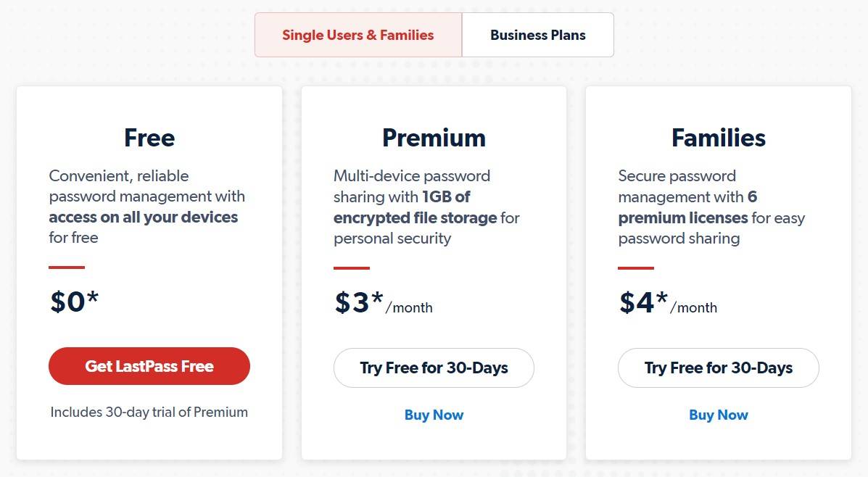Select the $4 per month Families price
868x477 pixels.
click(x=667, y=303)
